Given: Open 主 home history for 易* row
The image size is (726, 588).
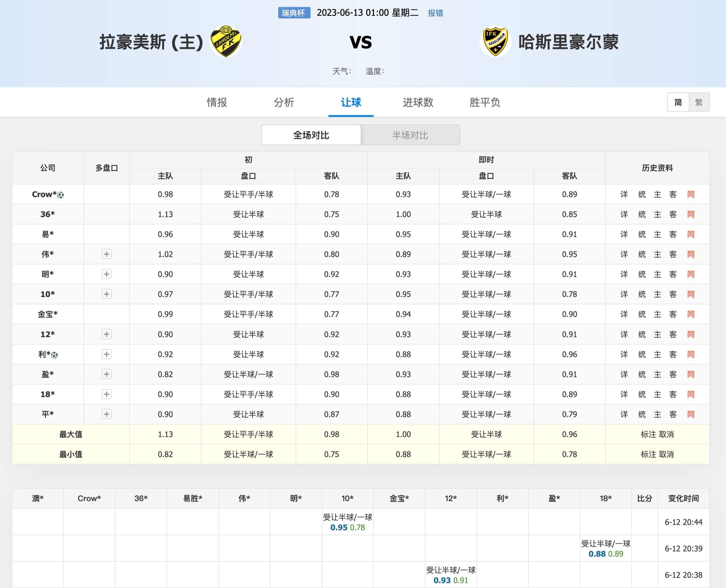Looking at the screenshot, I should [x=657, y=234].
